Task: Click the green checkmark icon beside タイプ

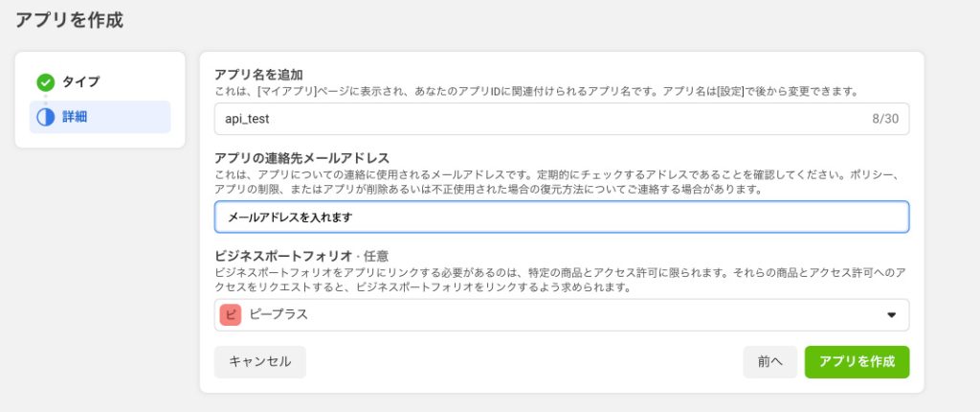Action: tap(45, 82)
